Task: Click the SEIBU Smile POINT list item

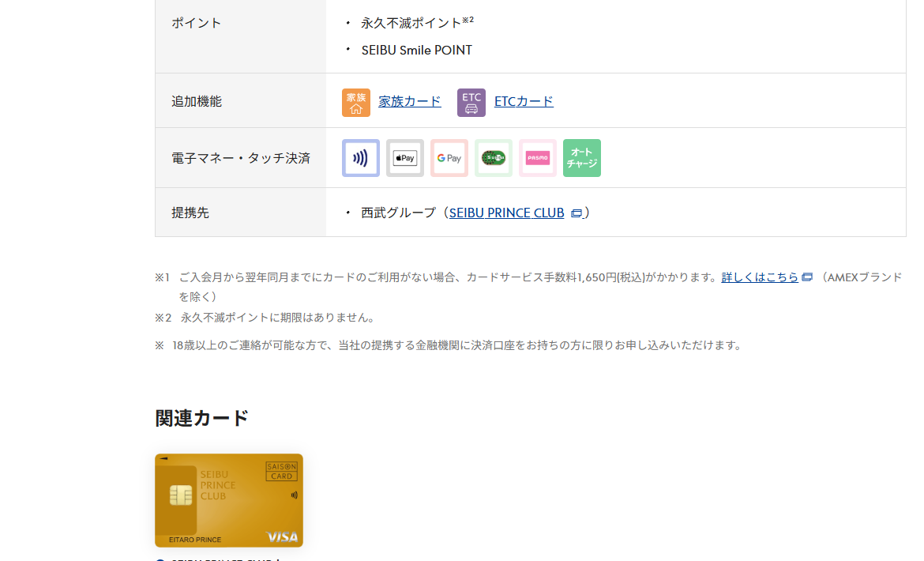Action: [417, 50]
